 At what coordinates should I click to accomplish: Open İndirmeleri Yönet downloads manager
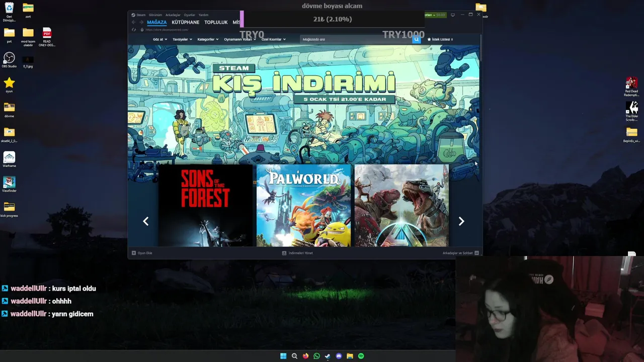pyautogui.click(x=297, y=253)
